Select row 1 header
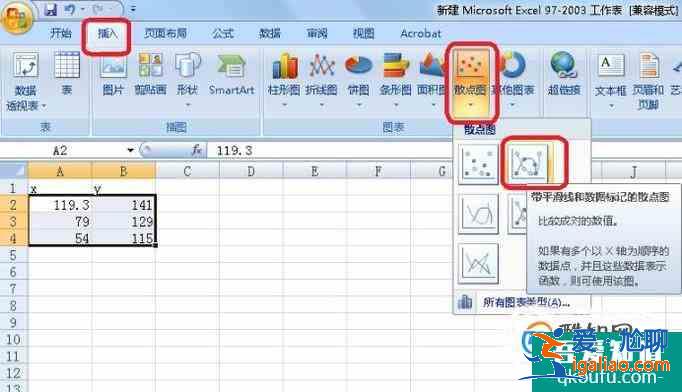Viewport: 682px width, 392px height. click(x=13, y=188)
